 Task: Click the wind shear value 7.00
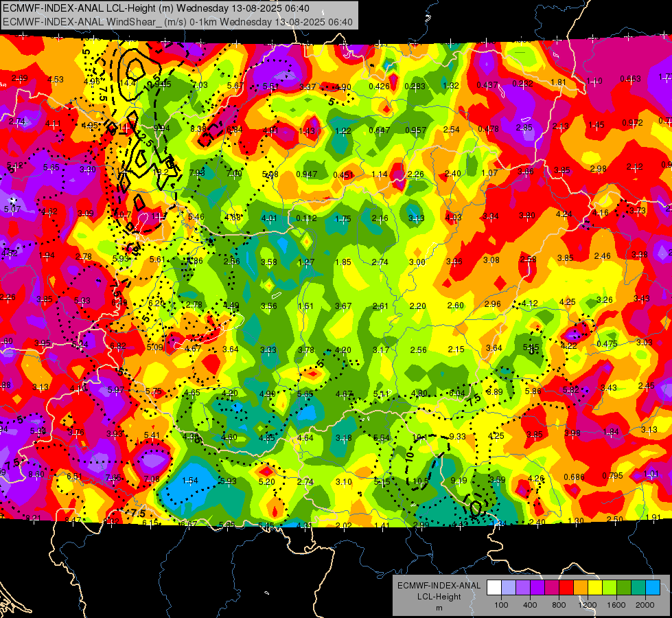[x=234, y=173]
